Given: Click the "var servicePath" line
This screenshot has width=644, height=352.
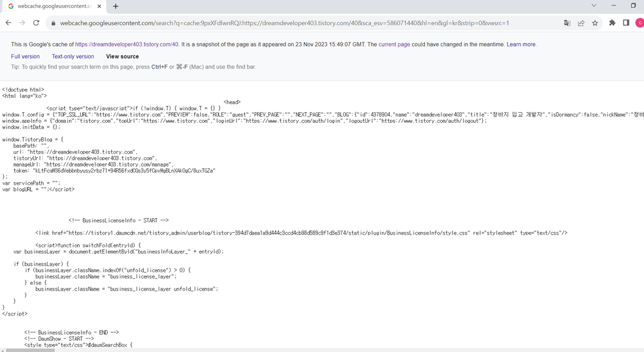Looking at the screenshot, I should coord(31,183).
